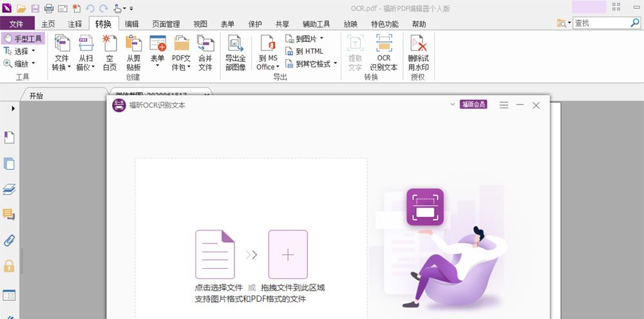Click the 福昕OCR识别文本 logo icon
The image size is (644, 319).
(x=119, y=105)
